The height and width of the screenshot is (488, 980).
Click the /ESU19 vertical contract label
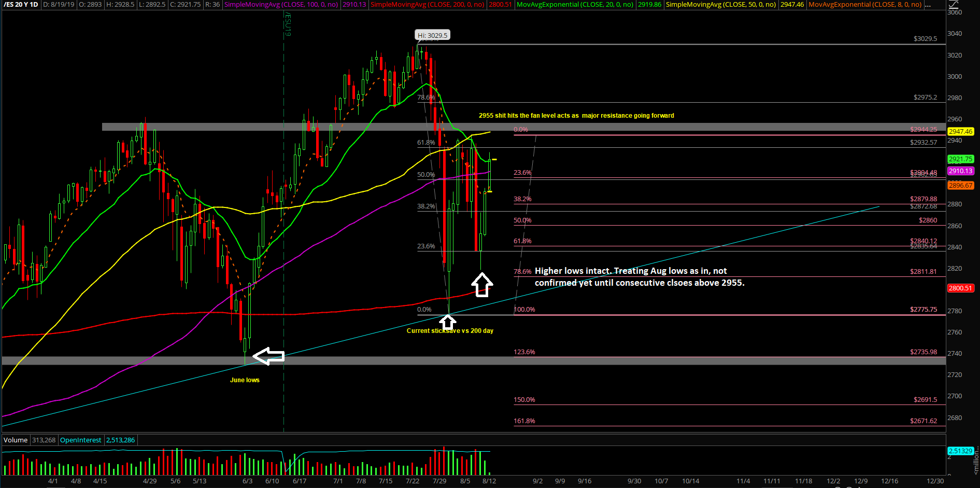click(288, 24)
